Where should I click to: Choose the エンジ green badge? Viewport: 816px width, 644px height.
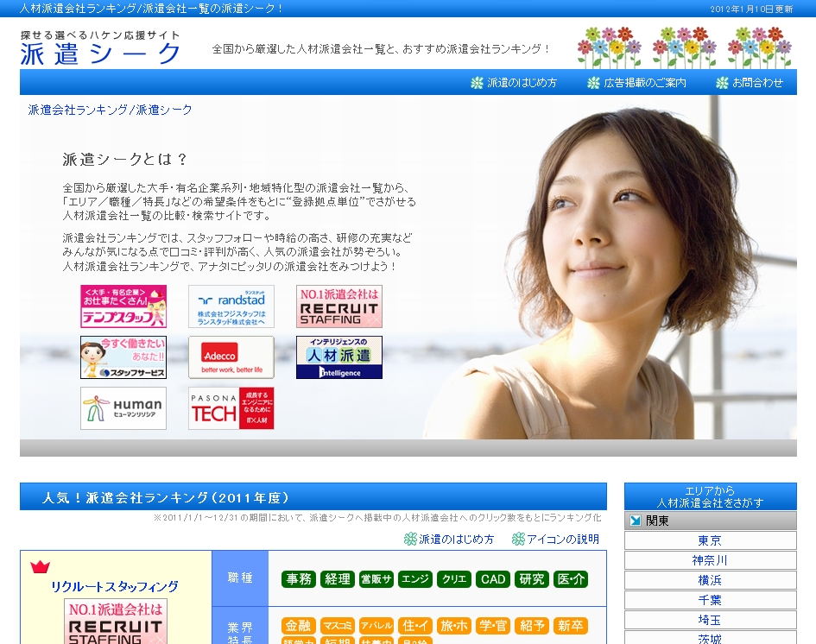pyautogui.click(x=414, y=579)
